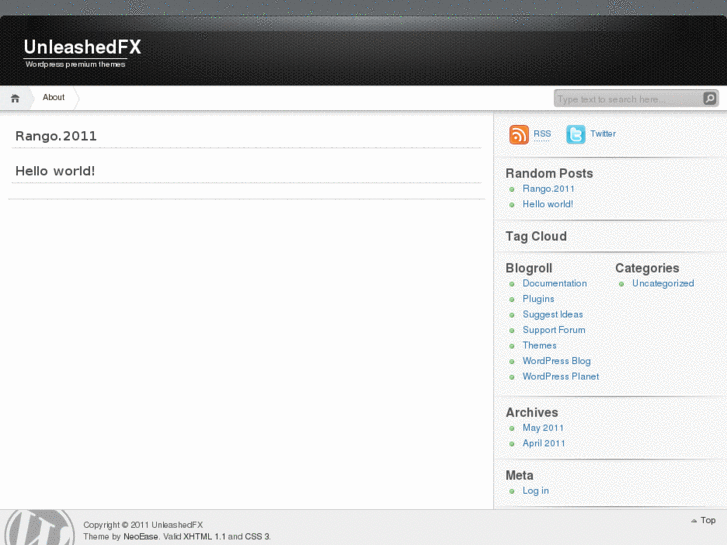Open the Rango.2011 post title

pyautogui.click(x=56, y=136)
